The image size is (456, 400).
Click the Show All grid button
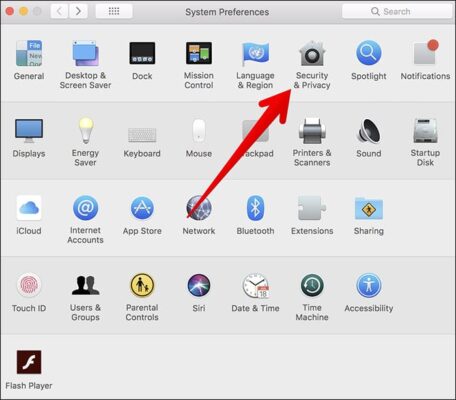tap(114, 11)
